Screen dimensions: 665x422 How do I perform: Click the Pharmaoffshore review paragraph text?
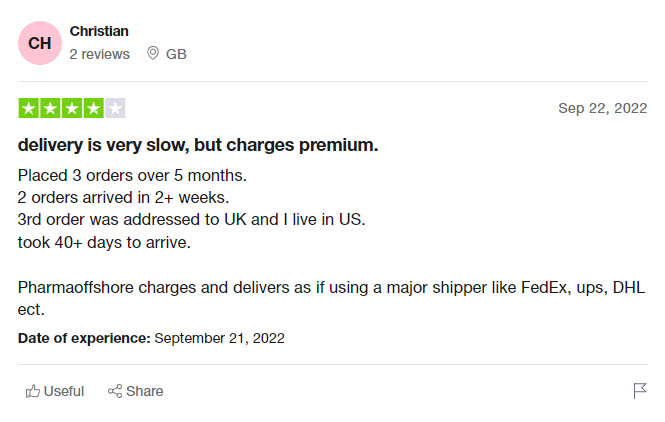coord(331,299)
